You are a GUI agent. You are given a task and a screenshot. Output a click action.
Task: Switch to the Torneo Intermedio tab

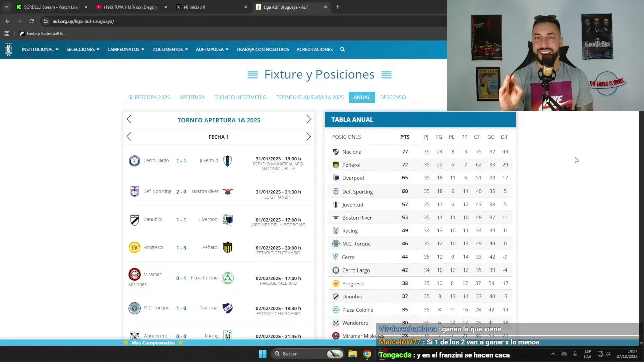(240, 97)
